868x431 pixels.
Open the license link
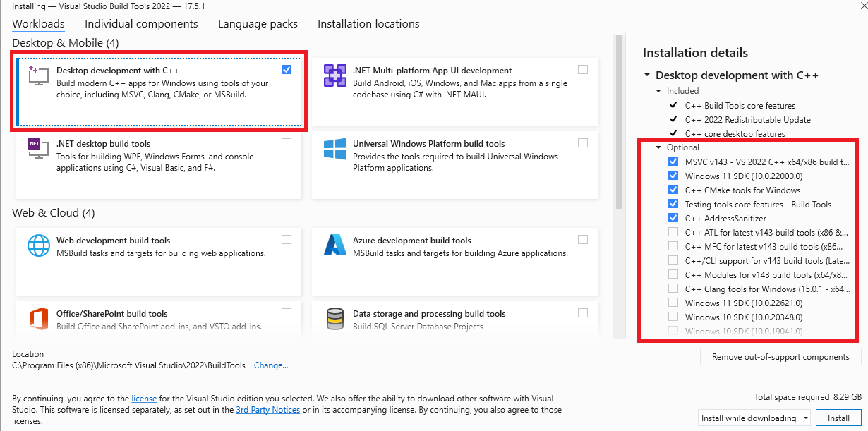point(144,398)
